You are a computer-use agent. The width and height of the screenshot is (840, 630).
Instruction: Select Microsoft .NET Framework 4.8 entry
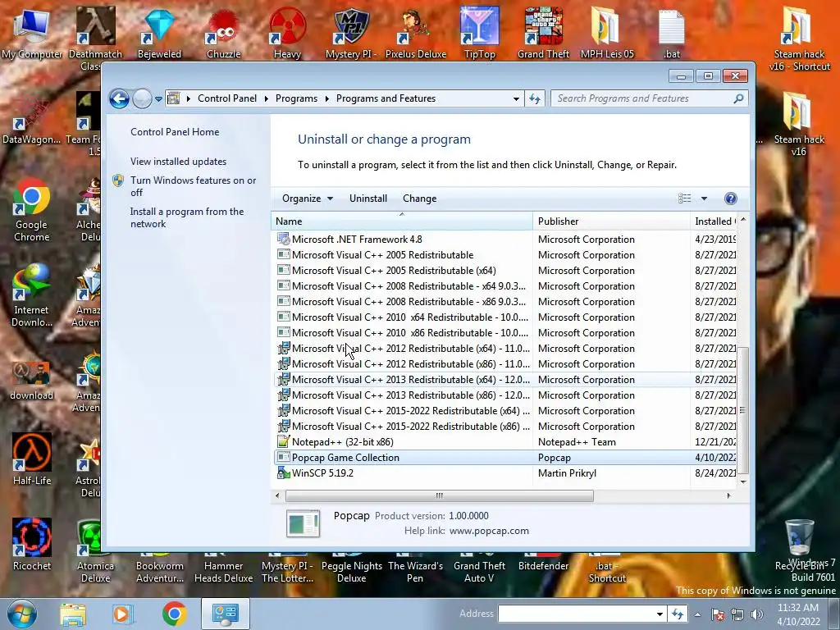pyautogui.click(x=505, y=240)
